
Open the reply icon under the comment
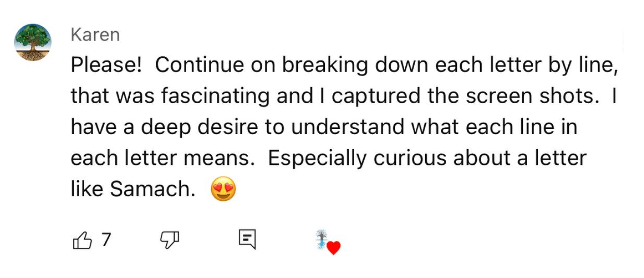point(247,239)
